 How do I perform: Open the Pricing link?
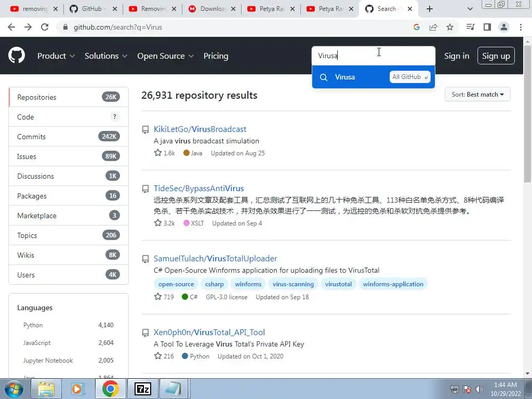pyautogui.click(x=216, y=56)
